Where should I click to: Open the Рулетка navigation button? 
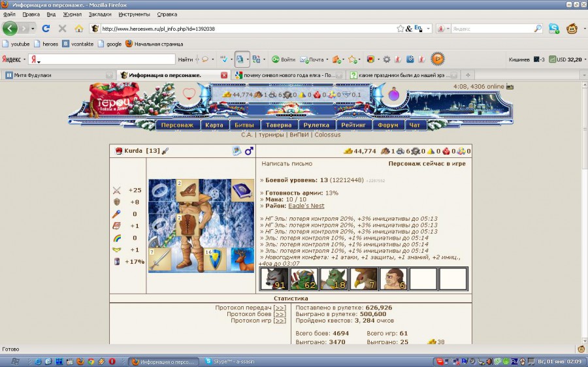pos(317,125)
